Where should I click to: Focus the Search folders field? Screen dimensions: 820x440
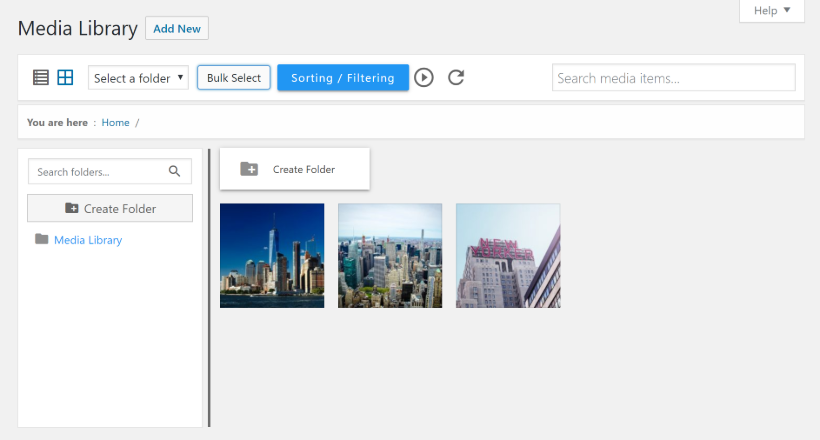pos(110,171)
